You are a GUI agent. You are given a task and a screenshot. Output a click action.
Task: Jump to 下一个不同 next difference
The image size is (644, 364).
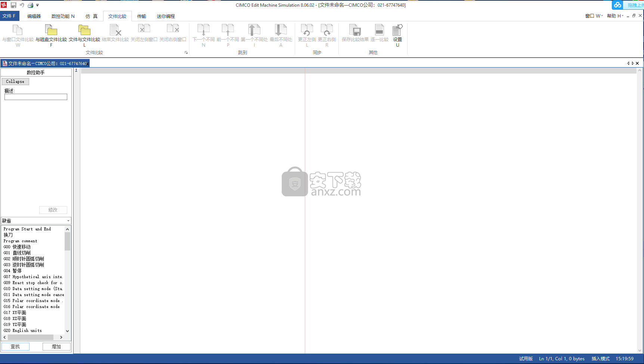click(x=204, y=35)
